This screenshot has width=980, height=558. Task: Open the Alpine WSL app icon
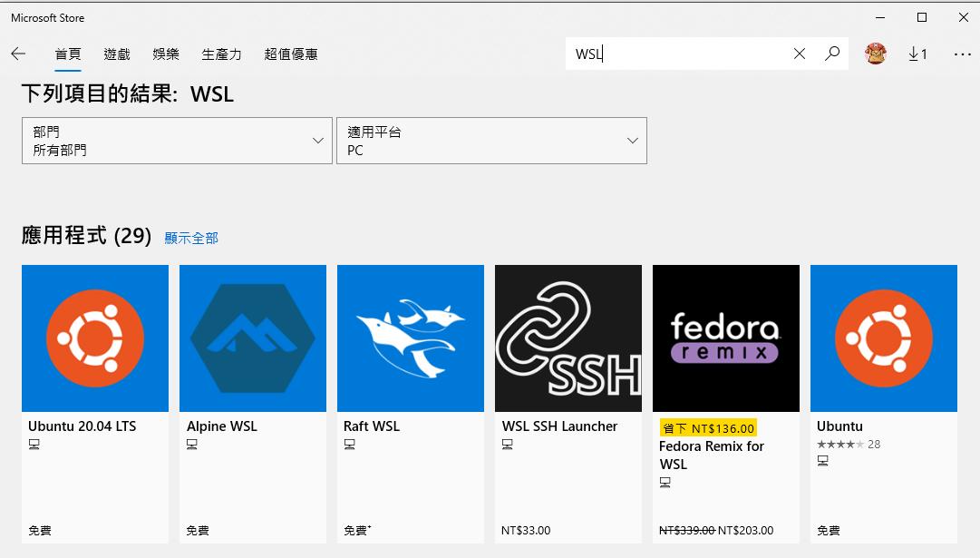pyautogui.click(x=253, y=338)
